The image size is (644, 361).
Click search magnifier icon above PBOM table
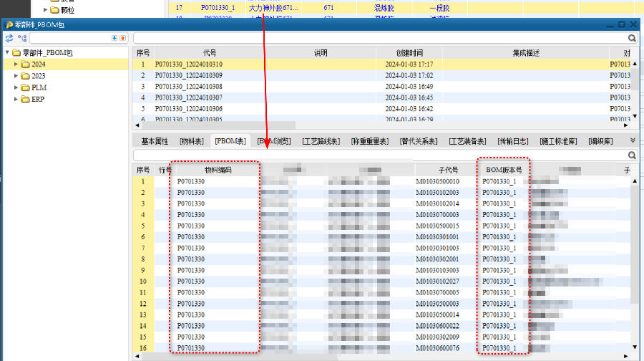[x=632, y=155]
